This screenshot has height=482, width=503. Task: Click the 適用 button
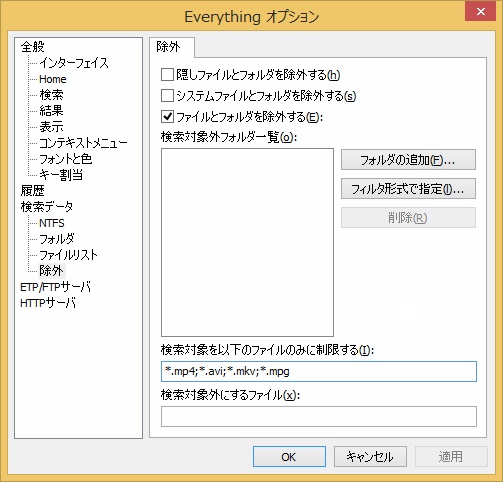pyautogui.click(x=451, y=457)
